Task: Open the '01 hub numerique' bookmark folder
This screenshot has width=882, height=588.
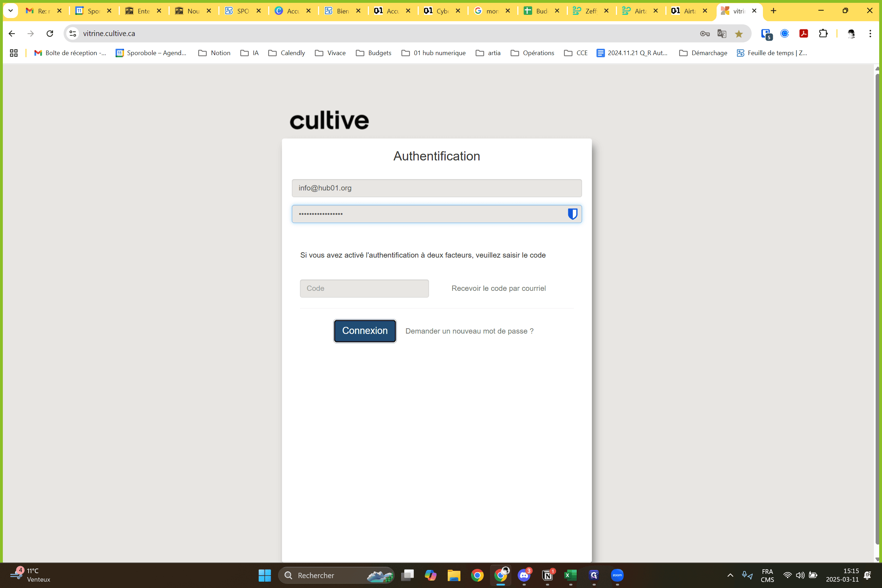Action: 434,53
